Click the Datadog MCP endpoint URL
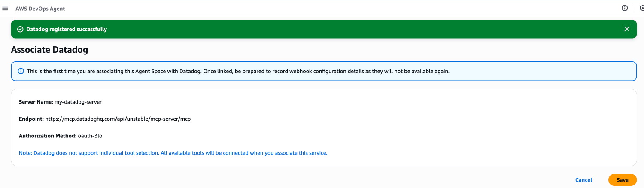This screenshot has height=188, width=644. click(118, 119)
